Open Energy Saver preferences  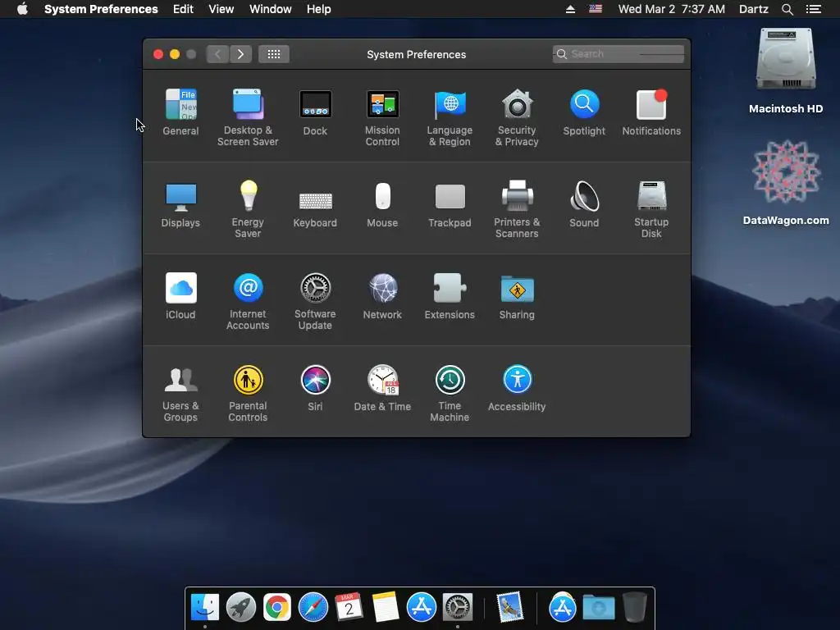[248, 209]
